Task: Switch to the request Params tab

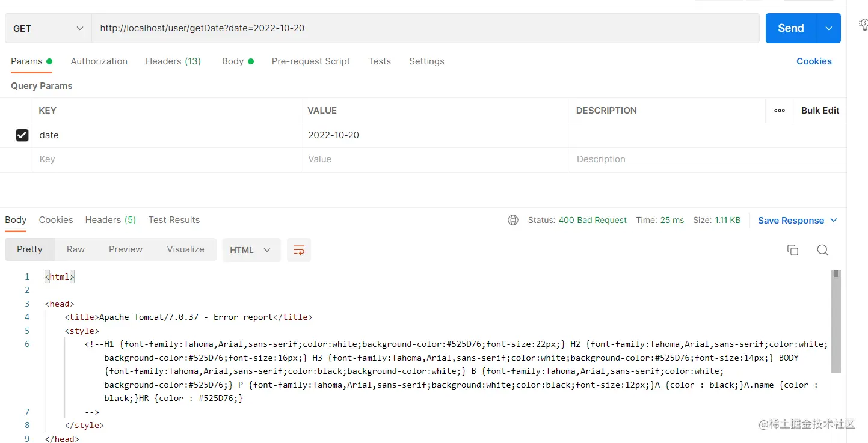Action: click(x=31, y=61)
